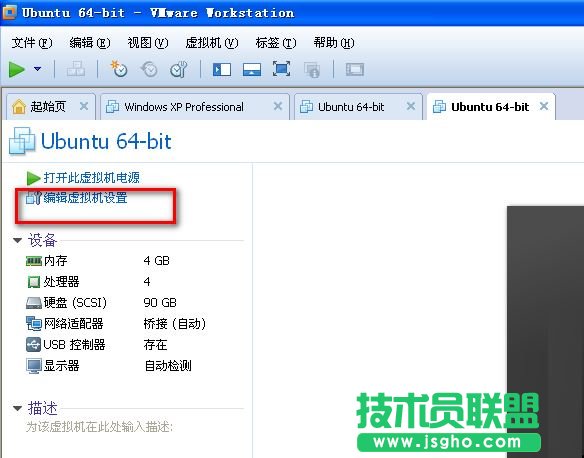This screenshot has height=458, width=584.
Task: Click the console view icon at toolbar end
Action: pos(355,69)
